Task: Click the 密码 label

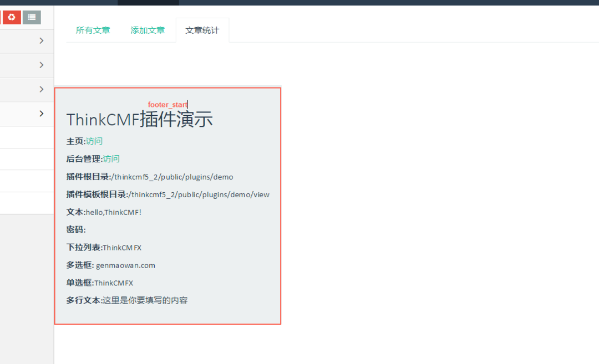Action: click(76, 230)
